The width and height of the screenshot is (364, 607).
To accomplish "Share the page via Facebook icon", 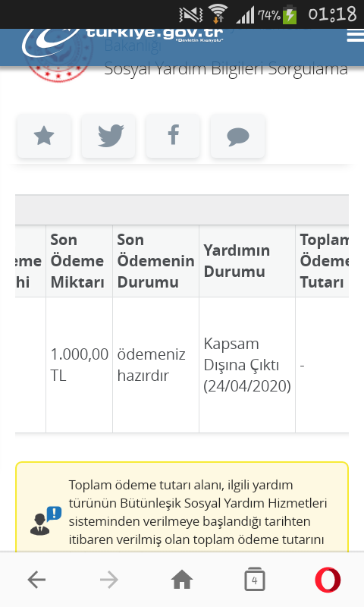I will click(173, 136).
